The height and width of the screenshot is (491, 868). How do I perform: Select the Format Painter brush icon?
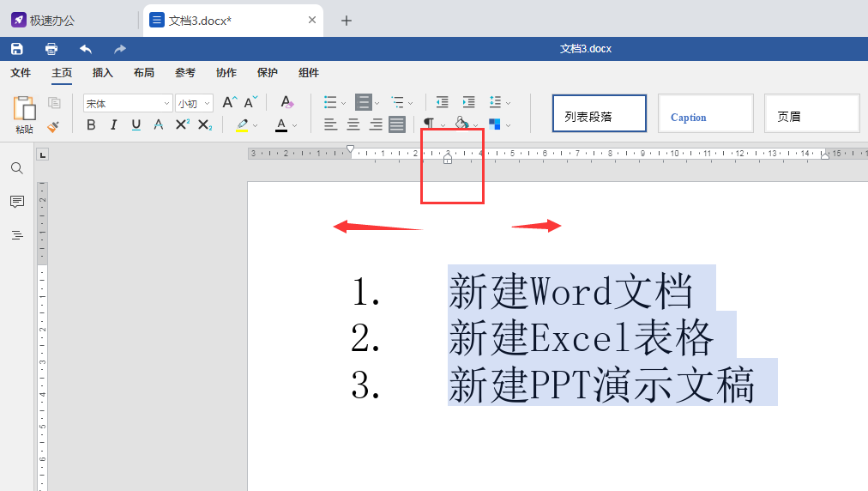click(x=53, y=127)
